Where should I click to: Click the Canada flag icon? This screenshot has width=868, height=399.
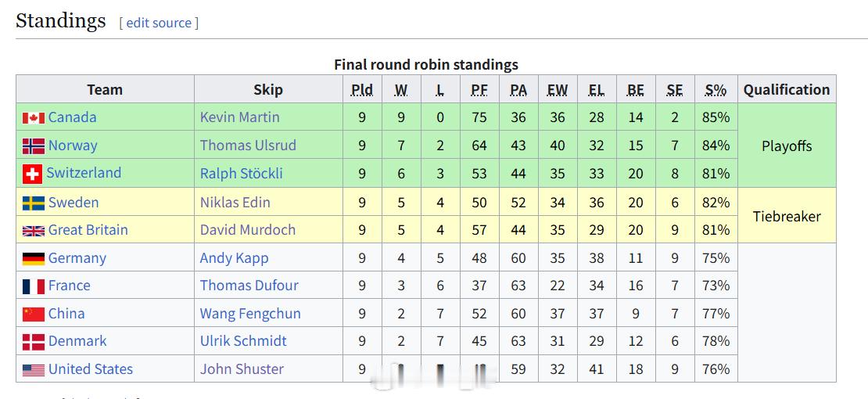coord(33,118)
